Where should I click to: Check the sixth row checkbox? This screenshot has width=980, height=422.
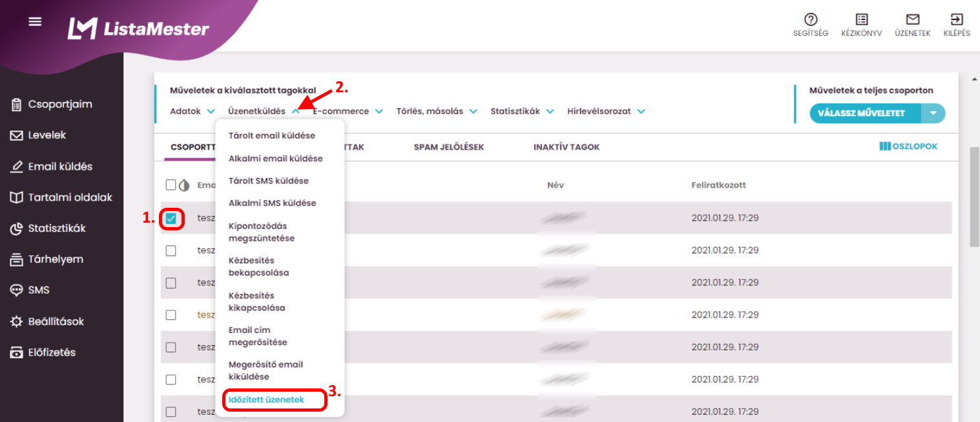click(171, 379)
